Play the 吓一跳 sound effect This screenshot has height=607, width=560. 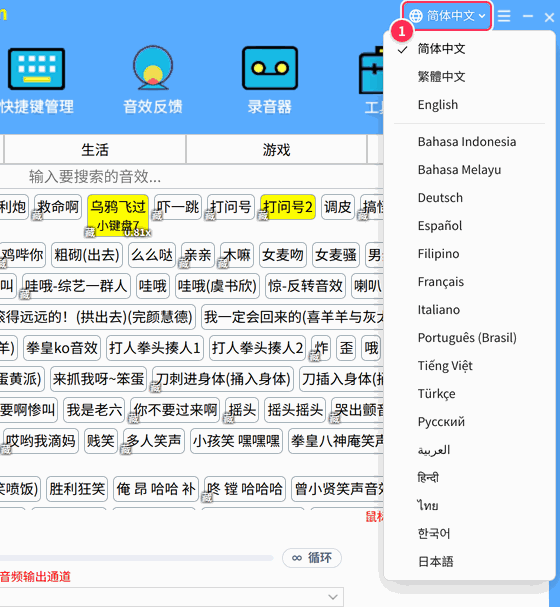pyautogui.click(x=178, y=207)
